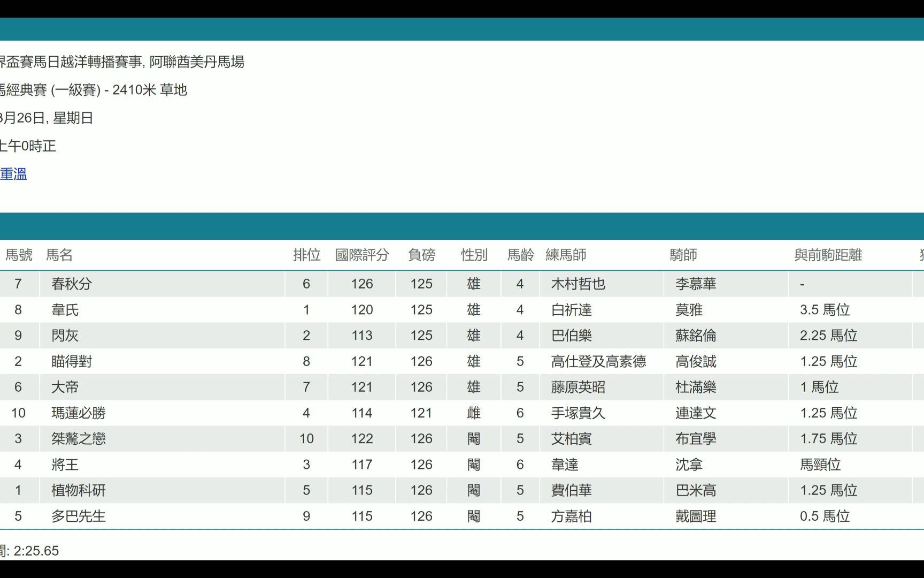Image resolution: width=924 pixels, height=578 pixels.
Task: Click the rating 114 in 瑪蓮必勝 row
Action: (362, 413)
